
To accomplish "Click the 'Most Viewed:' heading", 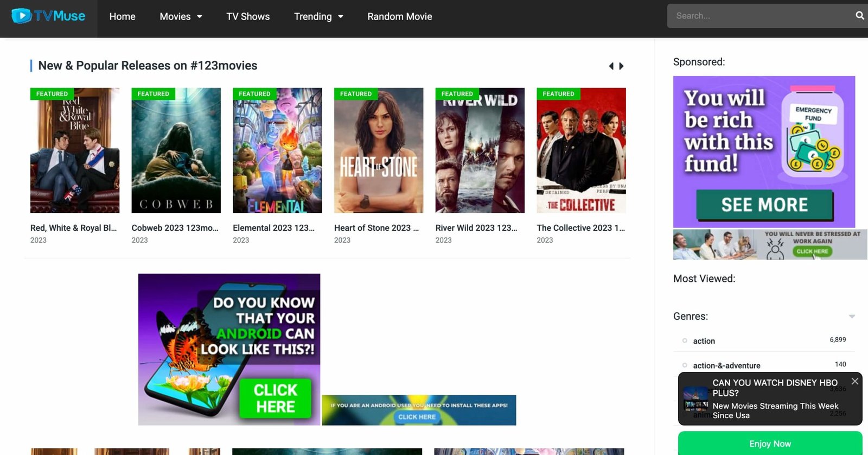I will tap(704, 279).
